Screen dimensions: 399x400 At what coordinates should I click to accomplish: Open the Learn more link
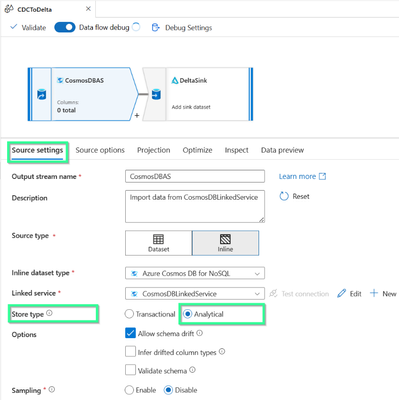click(x=297, y=177)
